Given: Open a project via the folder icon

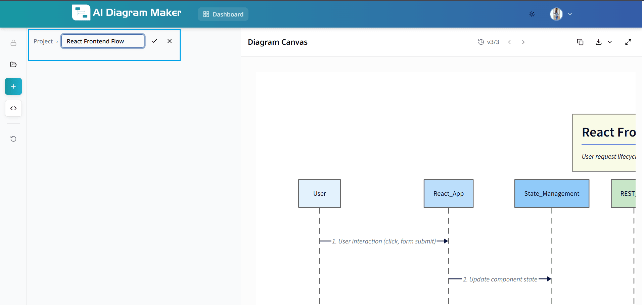Looking at the screenshot, I should click(x=13, y=64).
